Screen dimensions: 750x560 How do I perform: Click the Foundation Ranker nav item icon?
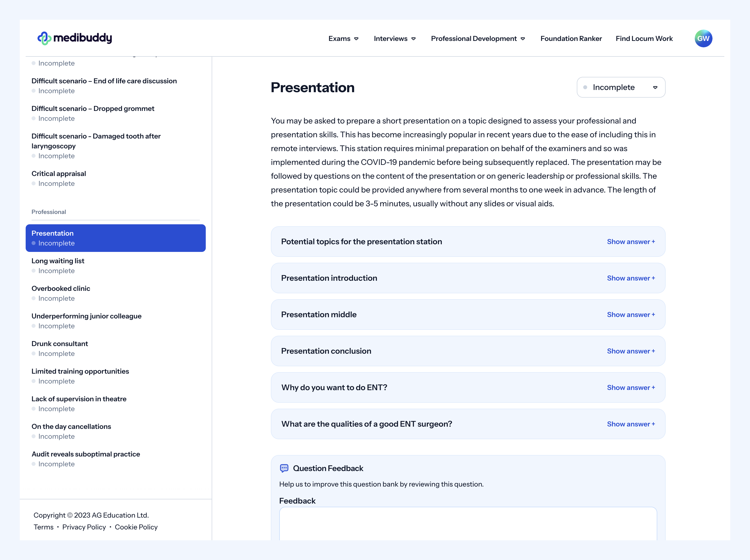pos(571,38)
